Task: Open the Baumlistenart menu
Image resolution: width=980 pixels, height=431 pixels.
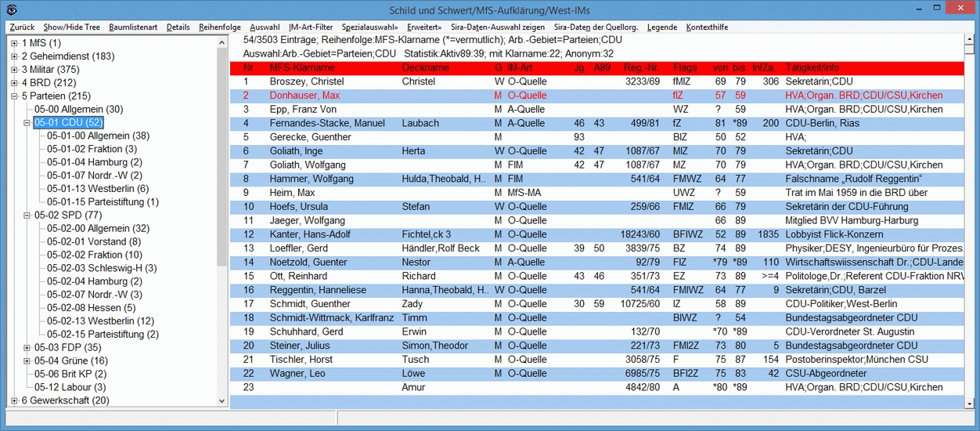Action: [x=133, y=27]
